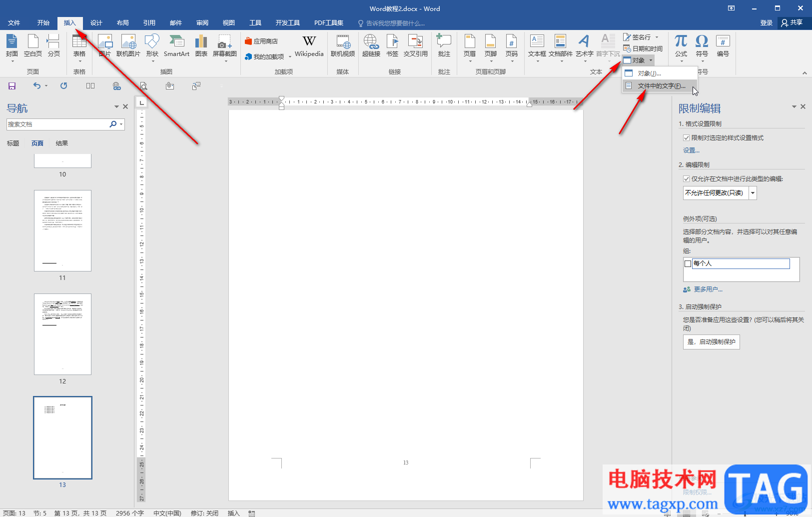Select 对象(J)... menu item
This screenshot has width=812, height=517.
[660, 73]
